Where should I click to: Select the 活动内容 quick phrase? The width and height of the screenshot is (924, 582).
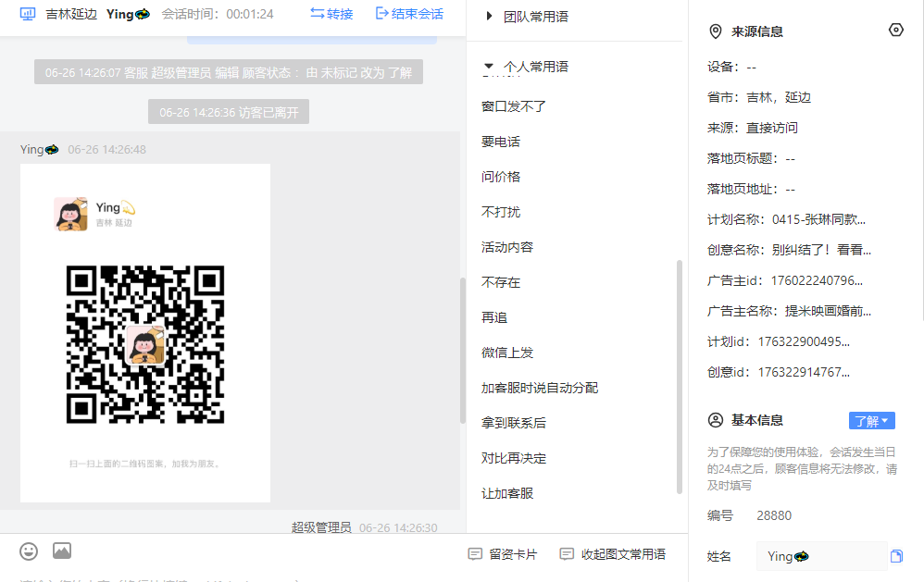[507, 247]
